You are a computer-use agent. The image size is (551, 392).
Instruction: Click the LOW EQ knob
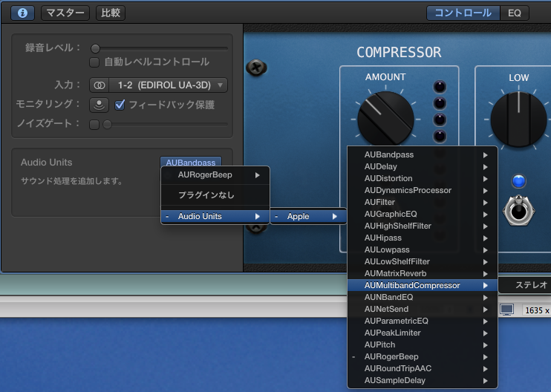(518, 120)
